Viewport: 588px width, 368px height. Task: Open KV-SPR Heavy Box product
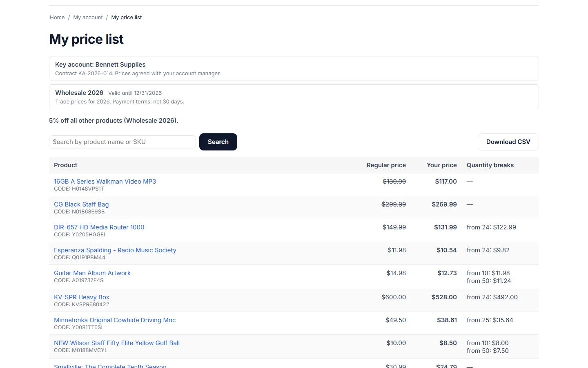pos(82,297)
